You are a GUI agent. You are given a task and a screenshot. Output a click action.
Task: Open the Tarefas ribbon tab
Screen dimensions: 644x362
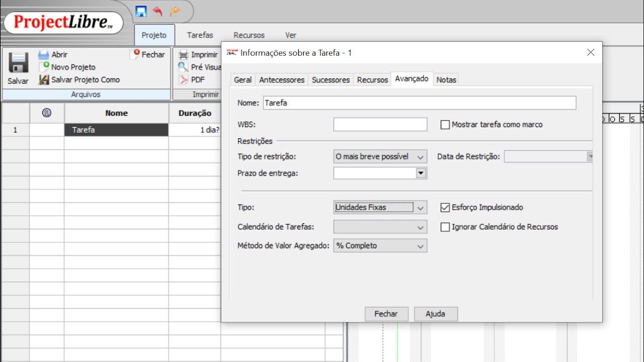pyautogui.click(x=200, y=35)
